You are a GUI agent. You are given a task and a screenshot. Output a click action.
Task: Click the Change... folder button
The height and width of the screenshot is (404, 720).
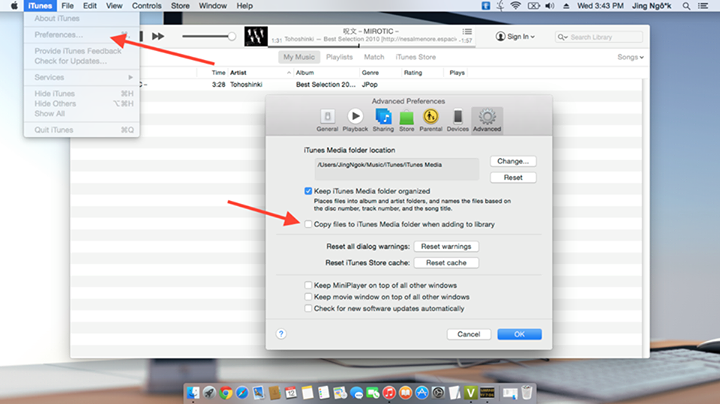coord(513,161)
